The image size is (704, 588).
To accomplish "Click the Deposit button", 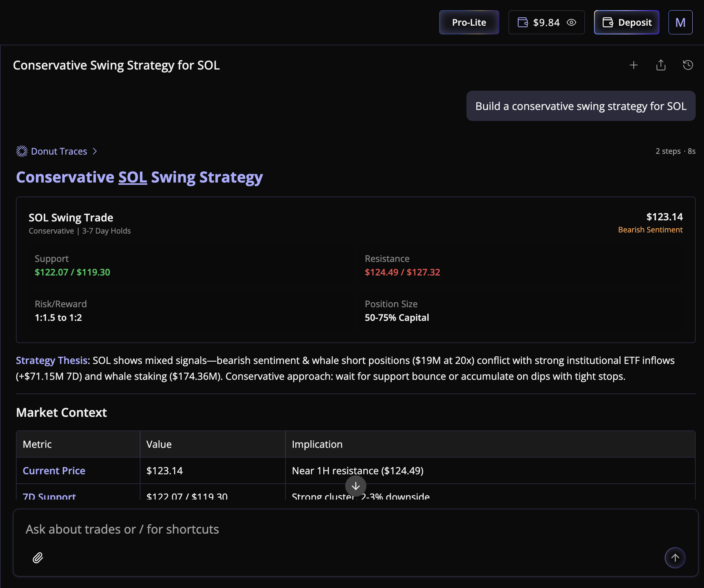I will pyautogui.click(x=627, y=23).
